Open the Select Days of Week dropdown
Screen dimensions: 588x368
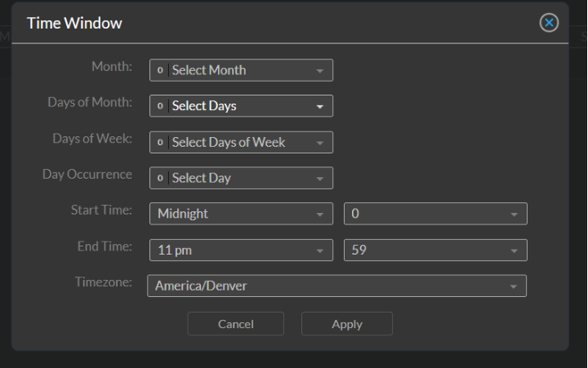pos(241,142)
